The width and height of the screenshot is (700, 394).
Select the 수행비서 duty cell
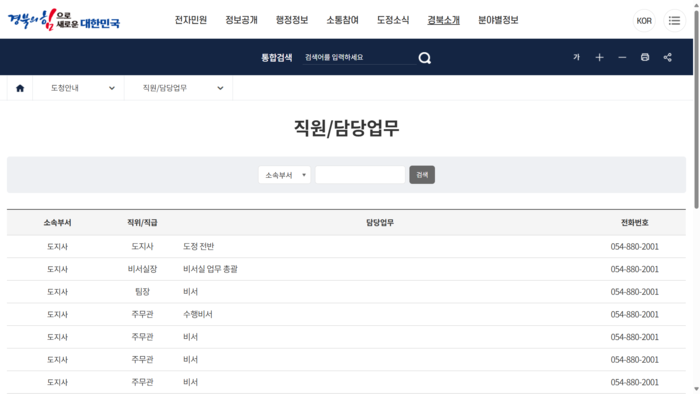pos(198,315)
